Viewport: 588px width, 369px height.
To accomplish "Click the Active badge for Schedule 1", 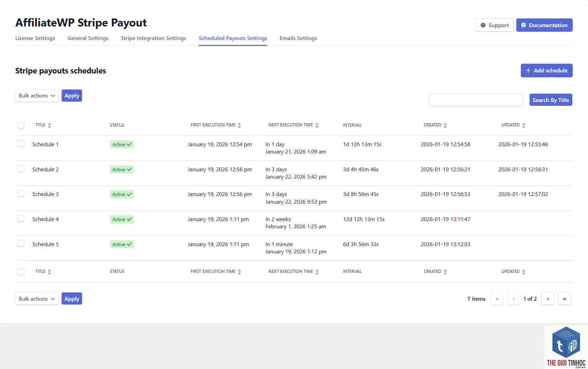I will coord(122,144).
